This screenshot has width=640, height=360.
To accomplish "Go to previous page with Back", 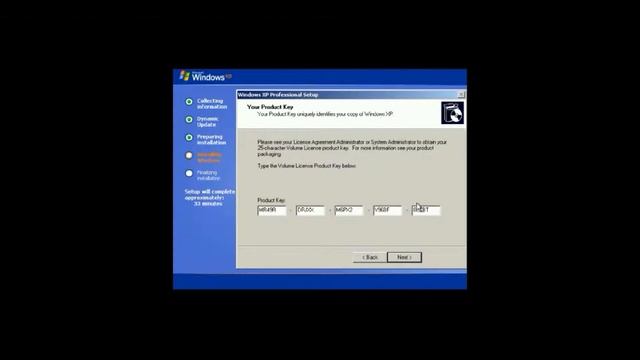I will click(x=370, y=257).
